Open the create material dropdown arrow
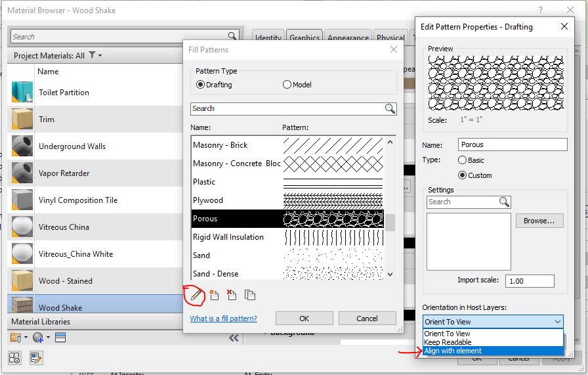 pos(48,338)
